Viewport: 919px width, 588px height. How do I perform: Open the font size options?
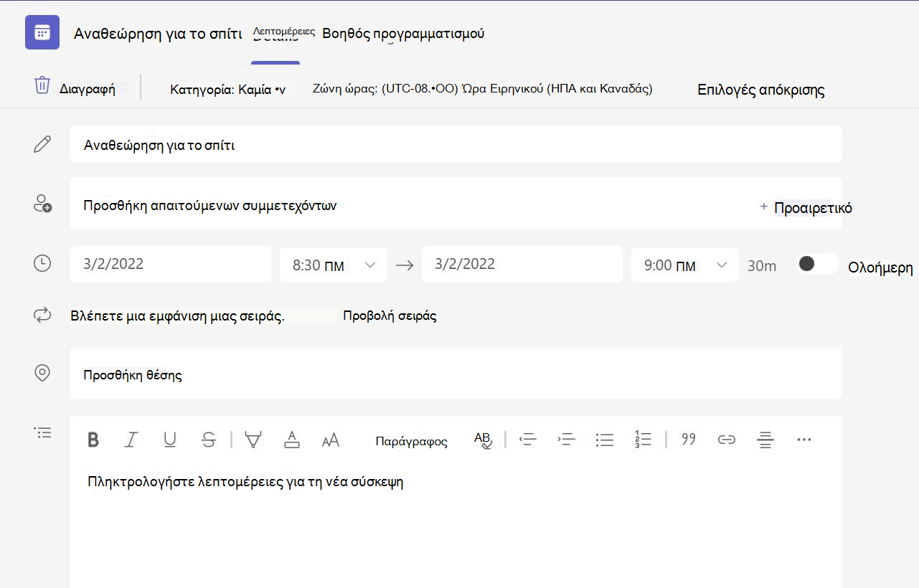tap(331, 440)
